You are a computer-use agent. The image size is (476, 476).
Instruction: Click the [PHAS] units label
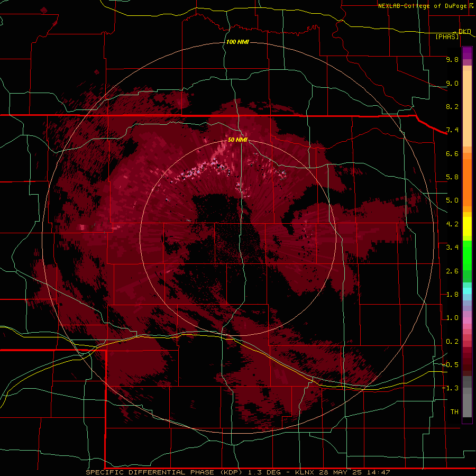pos(447,36)
